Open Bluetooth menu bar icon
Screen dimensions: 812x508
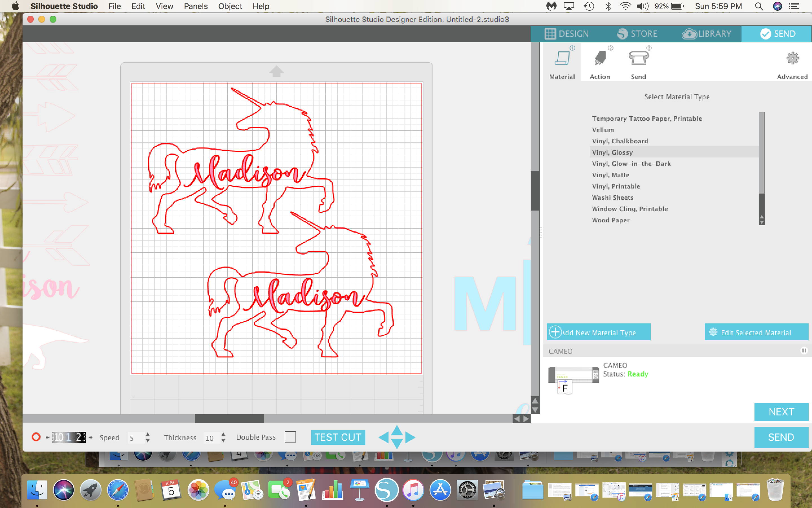tap(608, 6)
